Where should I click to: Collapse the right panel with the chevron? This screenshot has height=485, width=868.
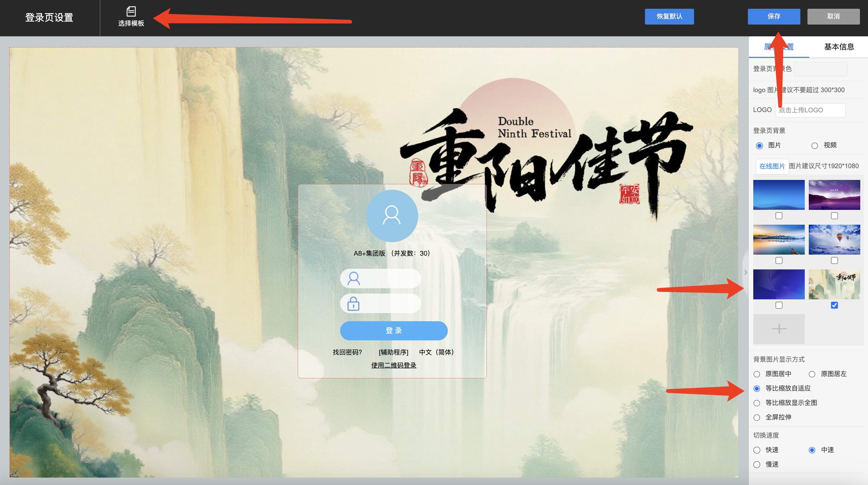746,272
